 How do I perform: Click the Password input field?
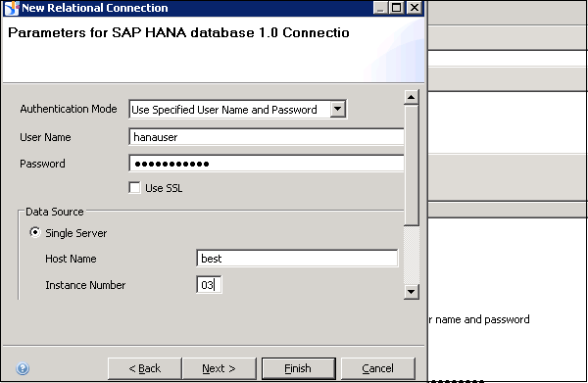click(x=267, y=164)
